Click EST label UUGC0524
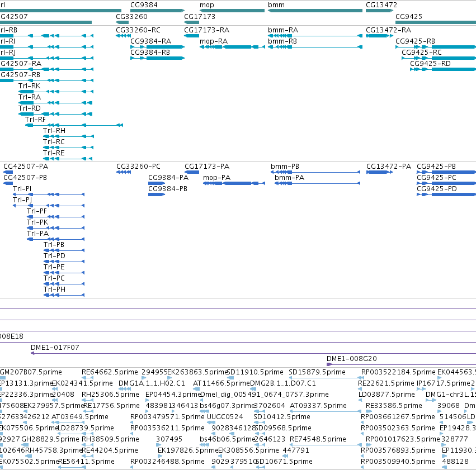Screen dimensions: 476x470 pyautogui.click(x=225, y=417)
